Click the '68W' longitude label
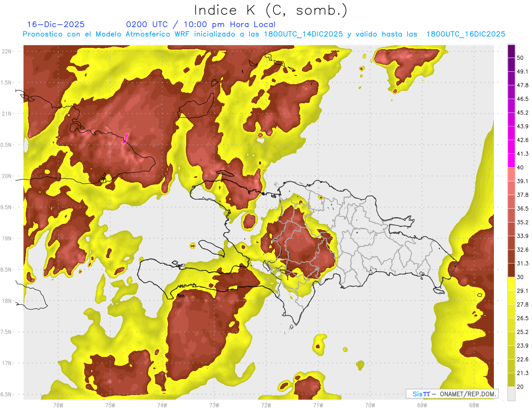Screen dimensions: 532x411 click(x=474, y=405)
